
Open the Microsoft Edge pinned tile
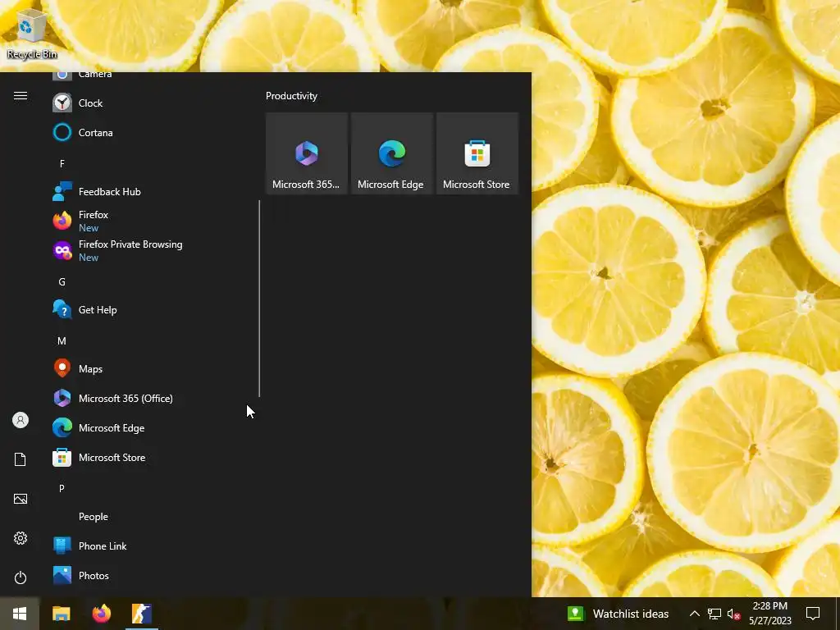tap(391, 153)
